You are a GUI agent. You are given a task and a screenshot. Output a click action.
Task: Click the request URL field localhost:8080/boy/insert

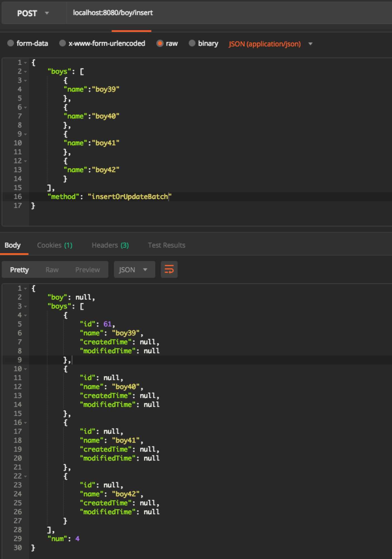pos(229,13)
